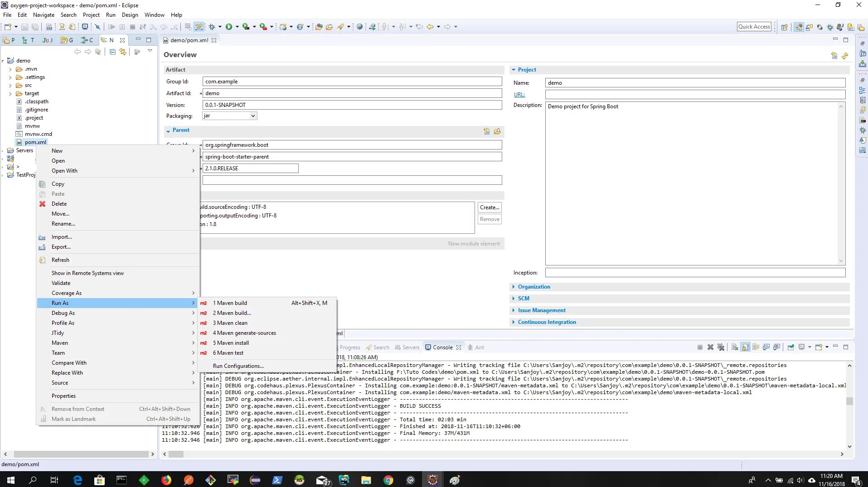Expand the target folder in tree

[10, 94]
